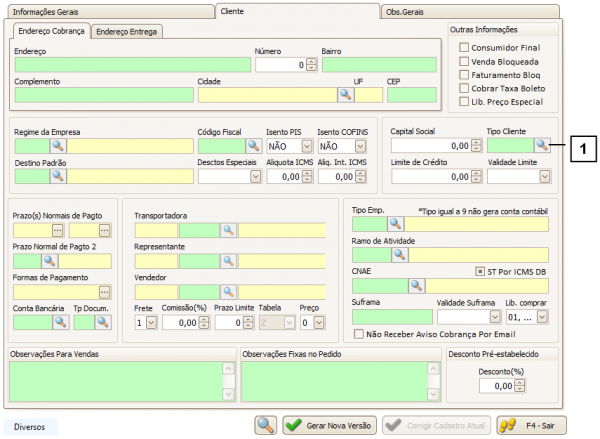The height and width of the screenshot is (439, 600).
Task: Click the Vendedor search magnifier icon
Action: [x=228, y=292]
